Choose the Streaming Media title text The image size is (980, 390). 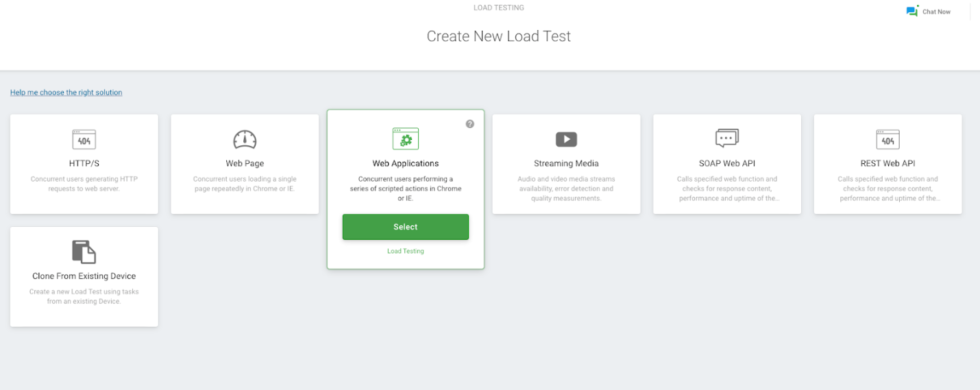(566, 164)
